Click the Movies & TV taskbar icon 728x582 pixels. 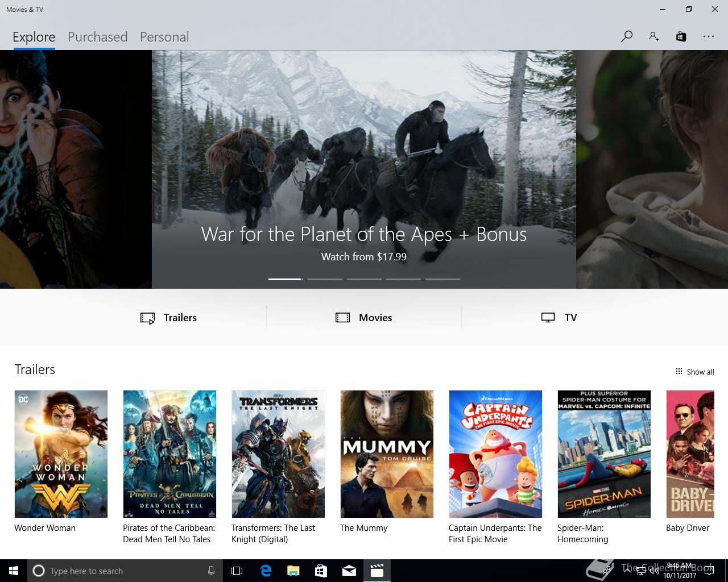coord(377,571)
